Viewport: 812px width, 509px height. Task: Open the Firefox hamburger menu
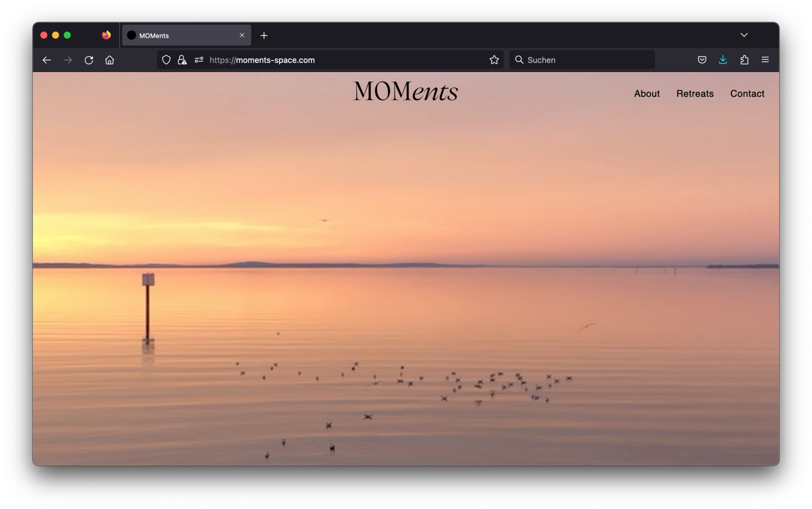coord(765,60)
